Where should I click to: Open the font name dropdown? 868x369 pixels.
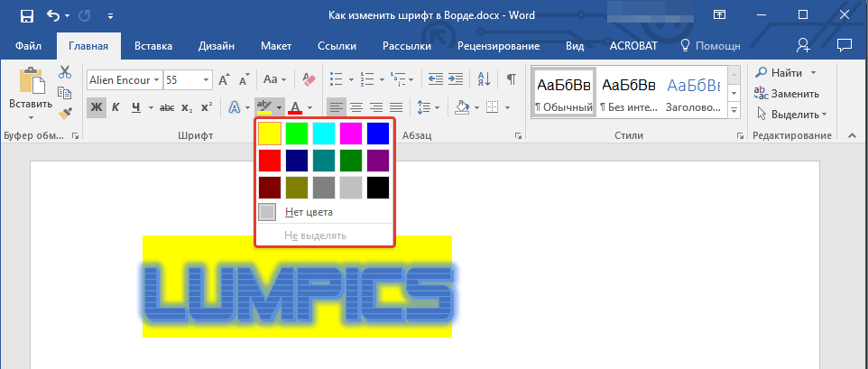[x=157, y=79]
